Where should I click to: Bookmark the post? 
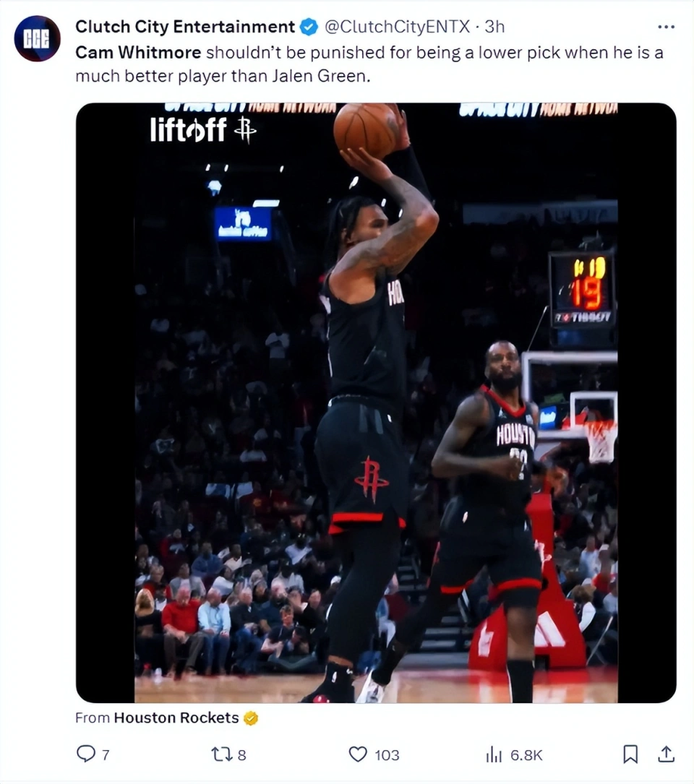tap(630, 754)
